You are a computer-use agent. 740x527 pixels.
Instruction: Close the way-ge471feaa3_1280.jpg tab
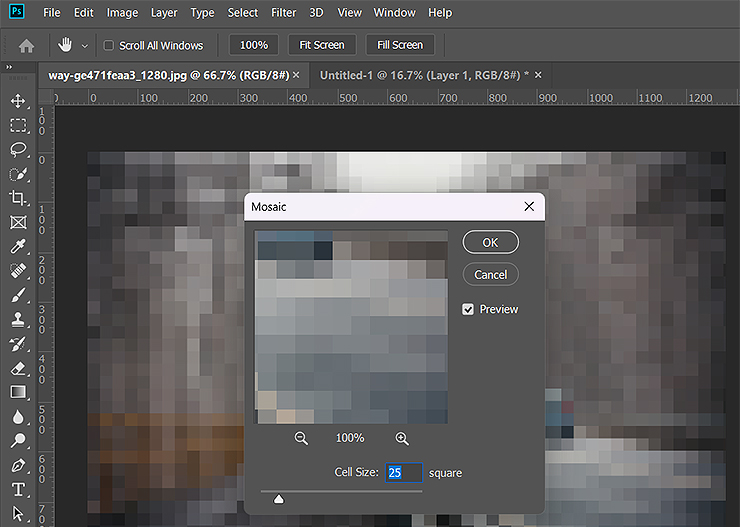tap(296, 75)
